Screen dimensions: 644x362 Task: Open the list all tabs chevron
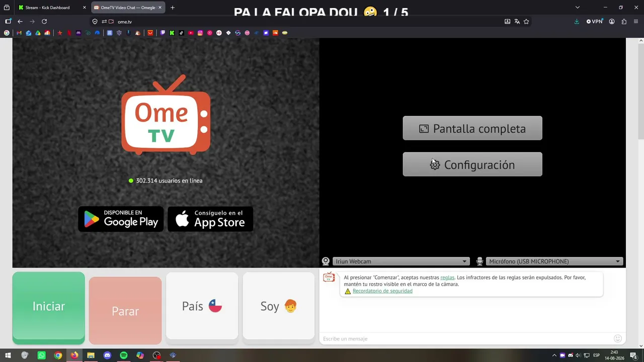pyautogui.click(x=578, y=8)
